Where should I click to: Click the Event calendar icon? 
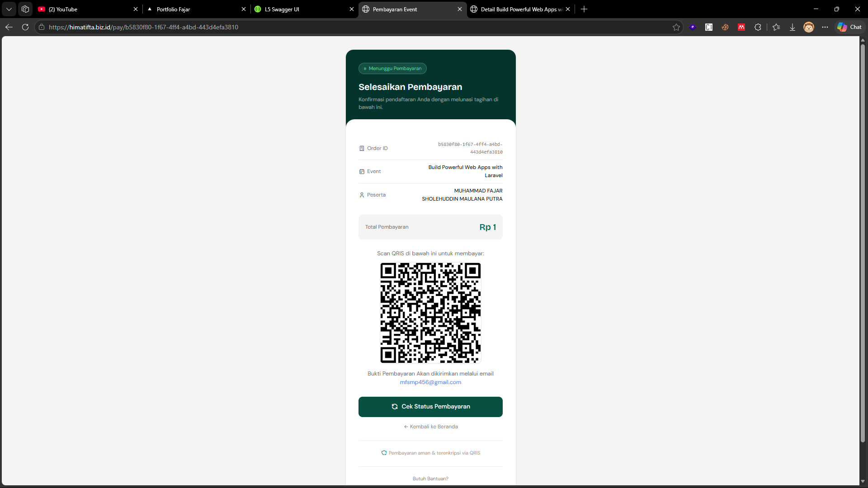tap(362, 172)
